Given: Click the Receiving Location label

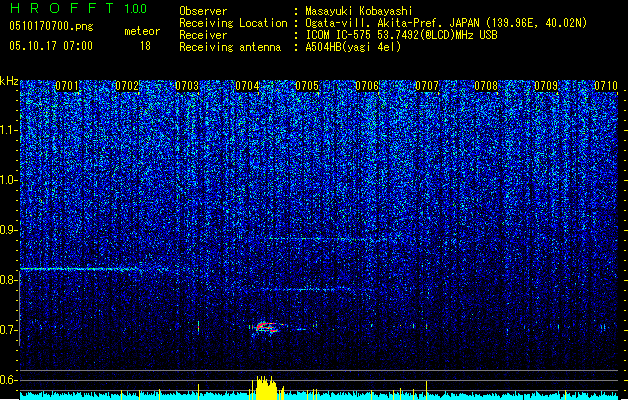Looking at the screenshot, I should [x=233, y=23].
